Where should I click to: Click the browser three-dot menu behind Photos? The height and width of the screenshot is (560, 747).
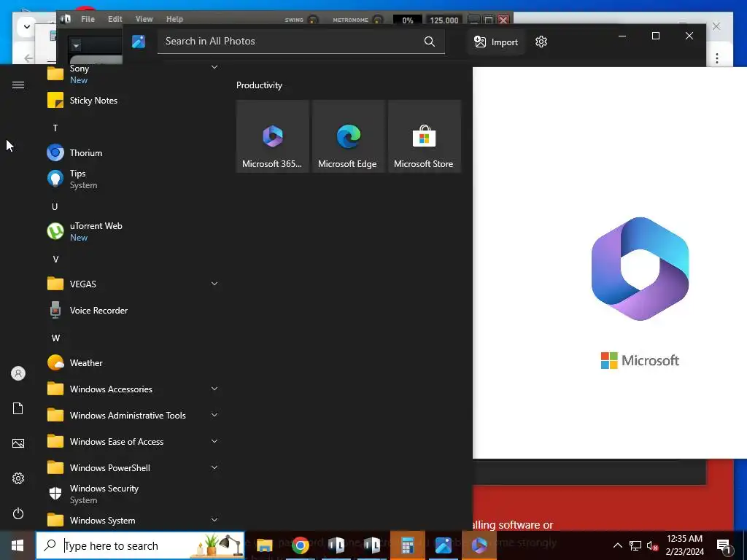pyautogui.click(x=717, y=58)
